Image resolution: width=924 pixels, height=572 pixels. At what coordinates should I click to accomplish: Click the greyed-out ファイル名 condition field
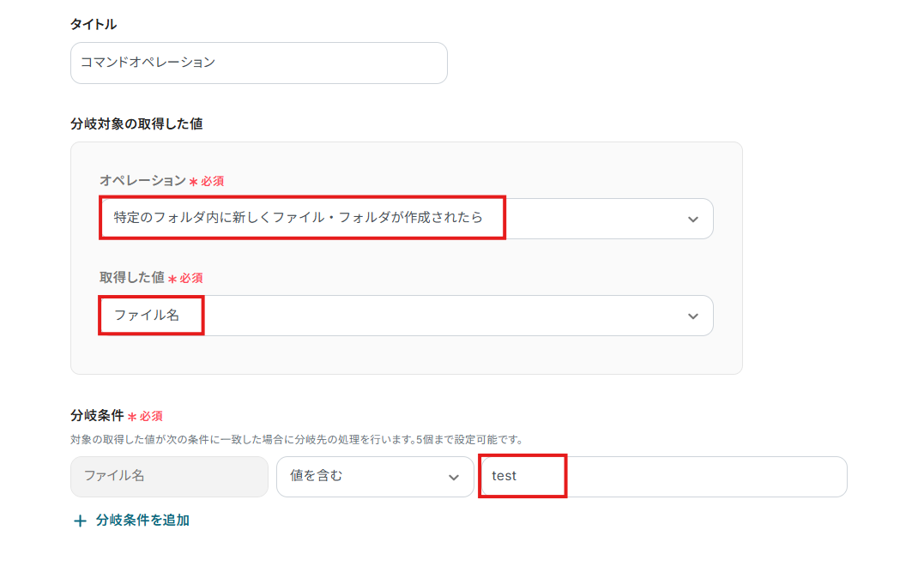coord(169,477)
